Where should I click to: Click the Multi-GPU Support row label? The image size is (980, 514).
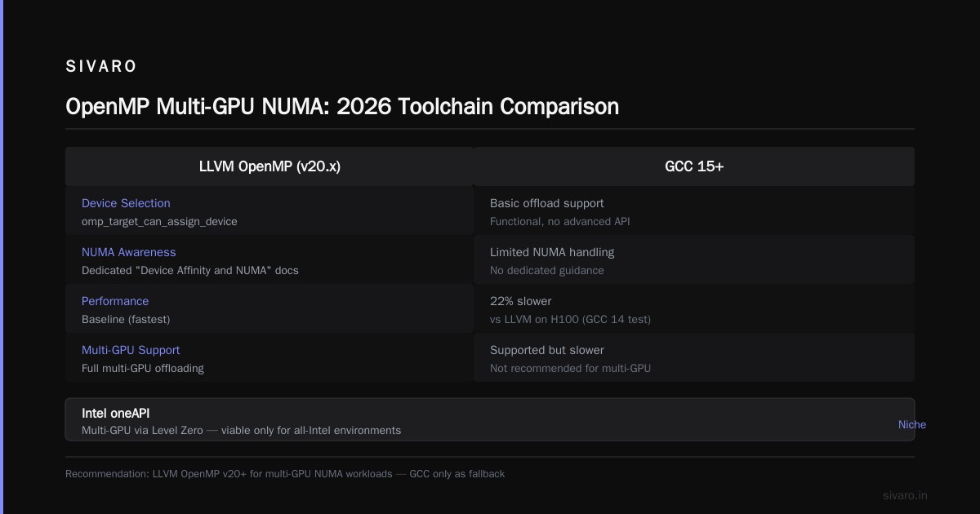click(x=131, y=350)
